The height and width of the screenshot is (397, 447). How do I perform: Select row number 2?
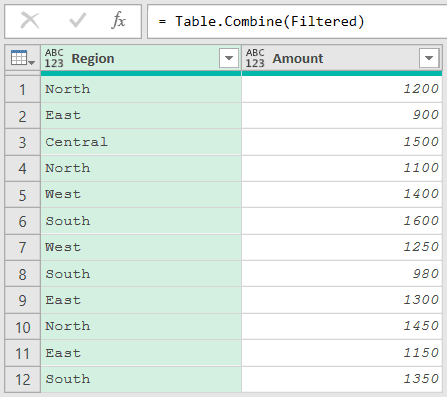(22, 116)
